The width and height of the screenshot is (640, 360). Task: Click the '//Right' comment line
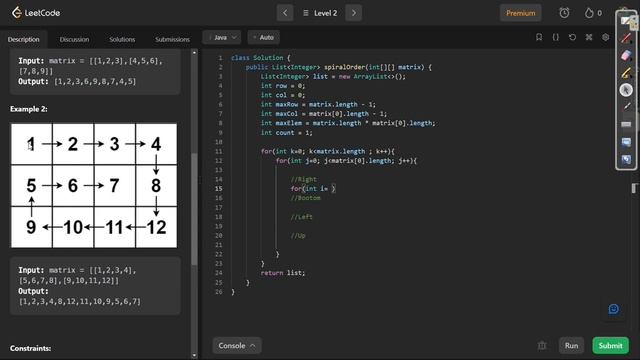tap(304, 179)
